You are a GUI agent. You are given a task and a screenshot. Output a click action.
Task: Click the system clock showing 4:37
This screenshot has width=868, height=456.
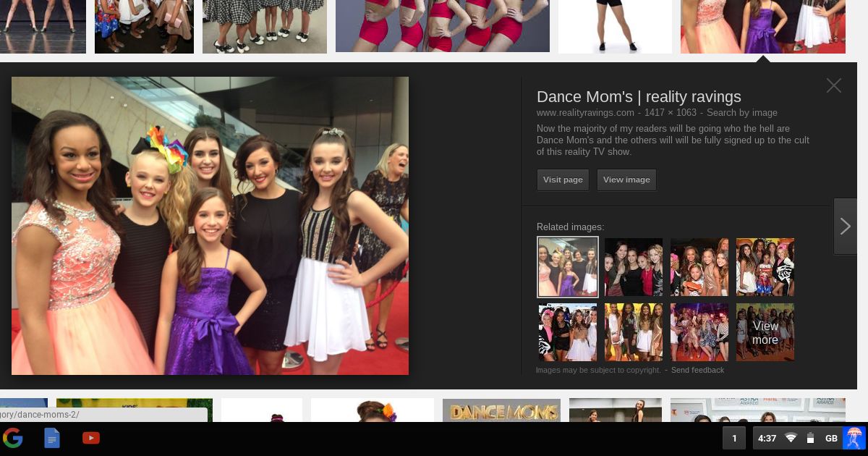click(x=767, y=438)
